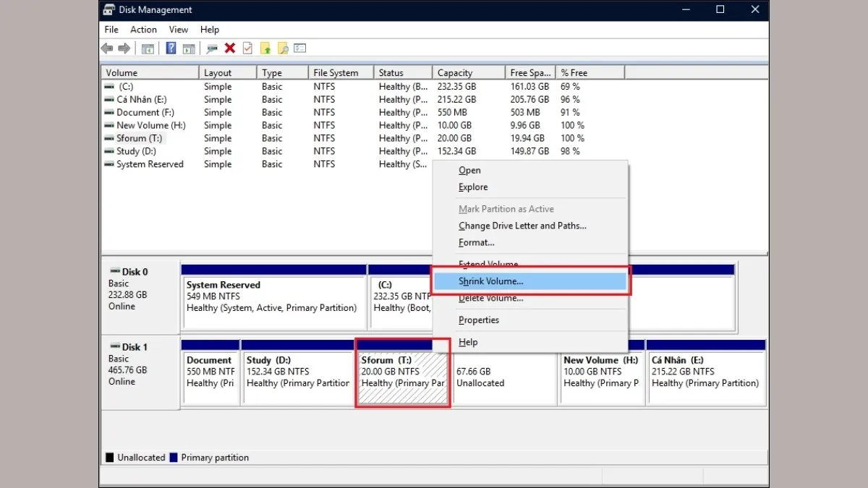Select Format from the context menu
The width and height of the screenshot is (868, 488).
click(x=477, y=242)
